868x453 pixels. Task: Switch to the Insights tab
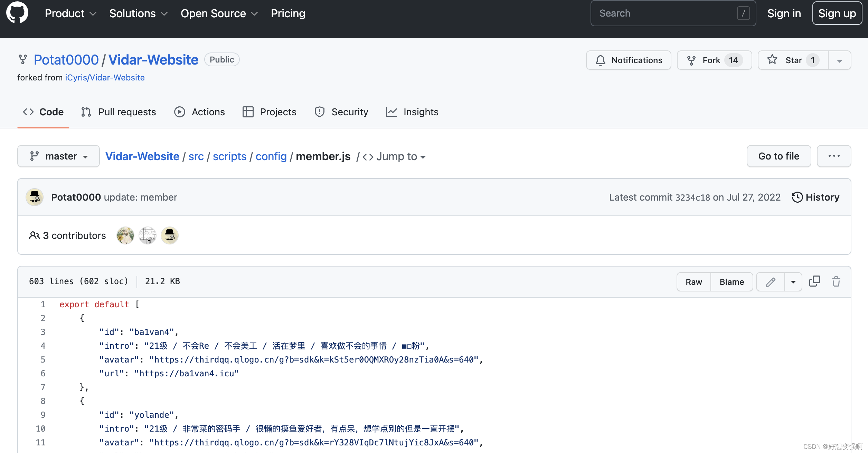tap(412, 112)
